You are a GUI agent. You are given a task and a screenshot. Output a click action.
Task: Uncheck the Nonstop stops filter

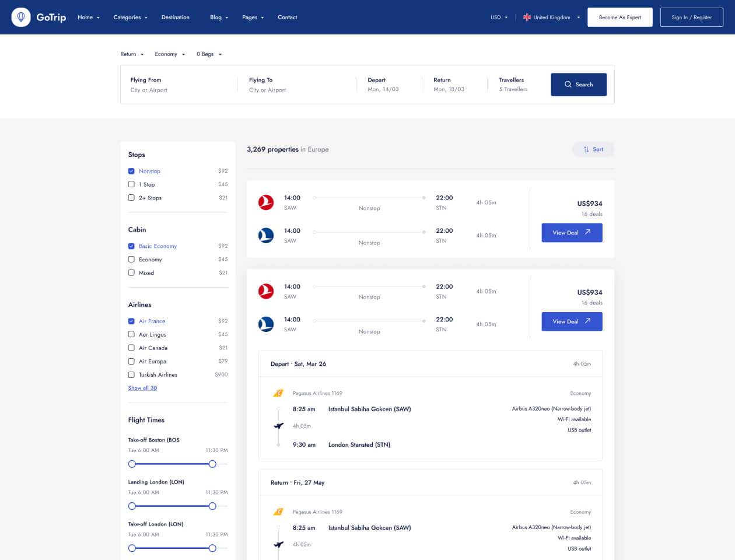[131, 171]
